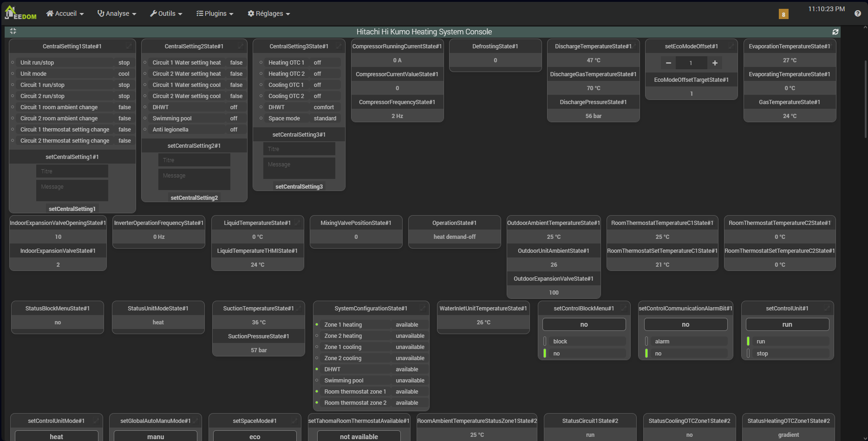This screenshot has width=868, height=441.
Task: Expand the CentralSetting2State#1 widget icon
Action: 241,46
